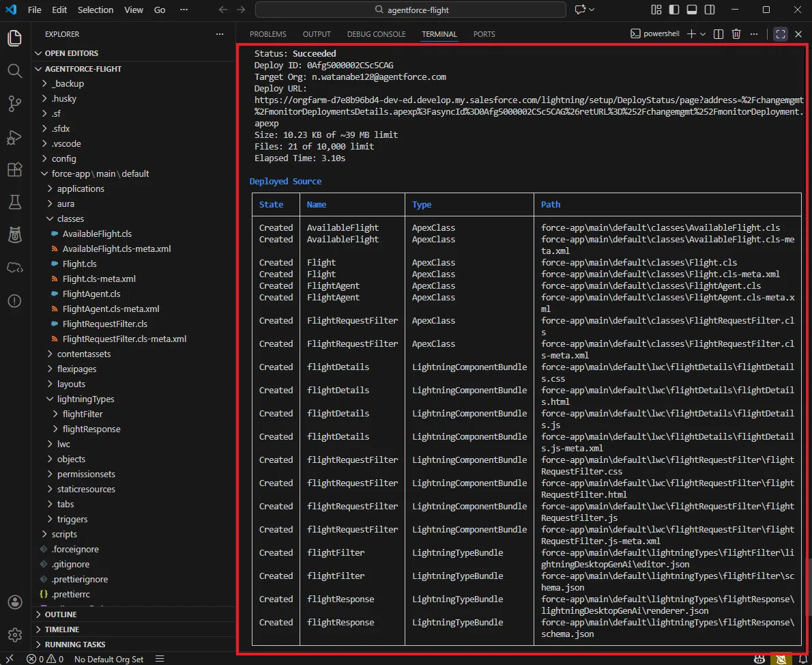Open the Manage gear icon
Viewport: 812px width, 665px height.
(x=14, y=634)
